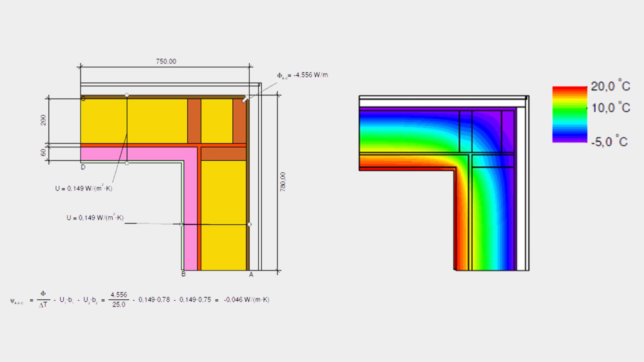Select the 60 thickness dimension label
644x362 pixels.
(43, 153)
